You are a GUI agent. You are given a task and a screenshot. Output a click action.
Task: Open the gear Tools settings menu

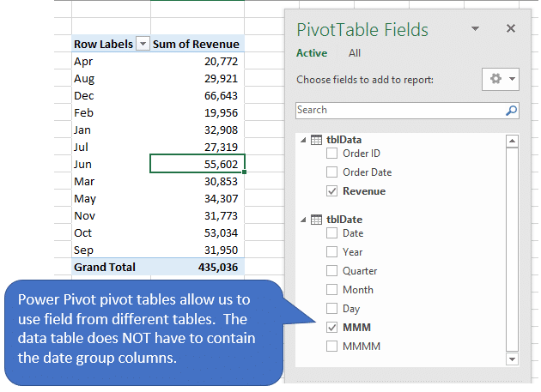coord(501,79)
